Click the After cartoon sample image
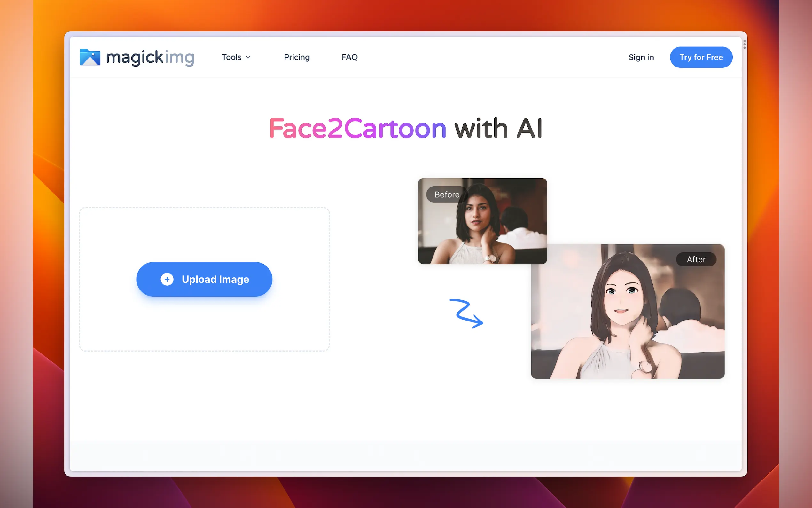The width and height of the screenshot is (812, 508). (628, 312)
